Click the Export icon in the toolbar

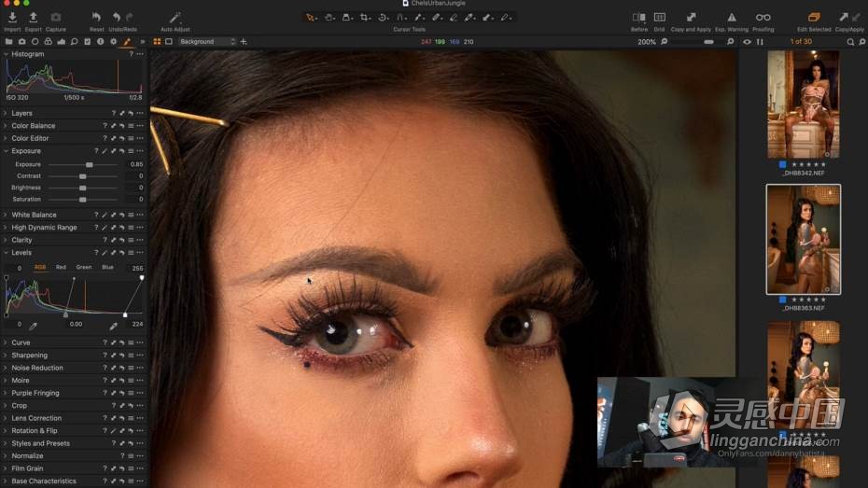(34, 18)
